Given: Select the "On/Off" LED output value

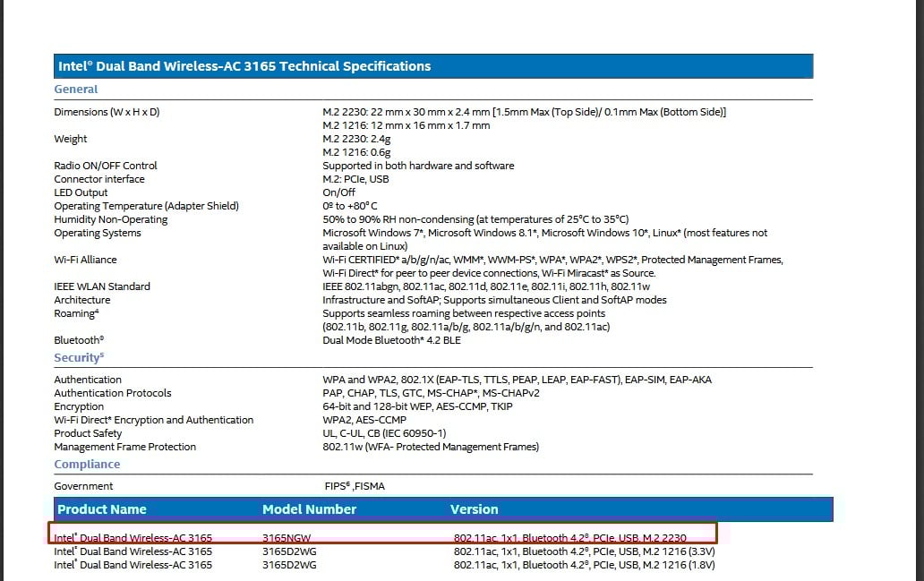Looking at the screenshot, I should 338,192.
